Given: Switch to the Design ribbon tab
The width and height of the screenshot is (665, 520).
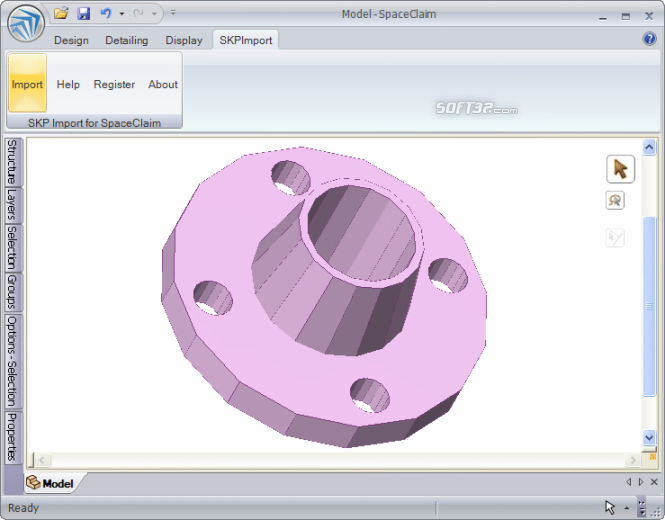Looking at the screenshot, I should pyautogui.click(x=71, y=40).
